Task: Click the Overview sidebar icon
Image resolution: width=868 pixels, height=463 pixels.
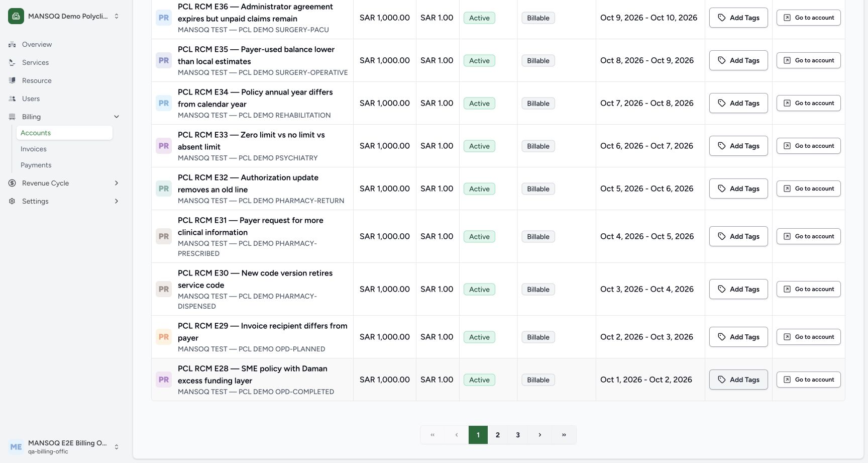Action: pos(12,44)
